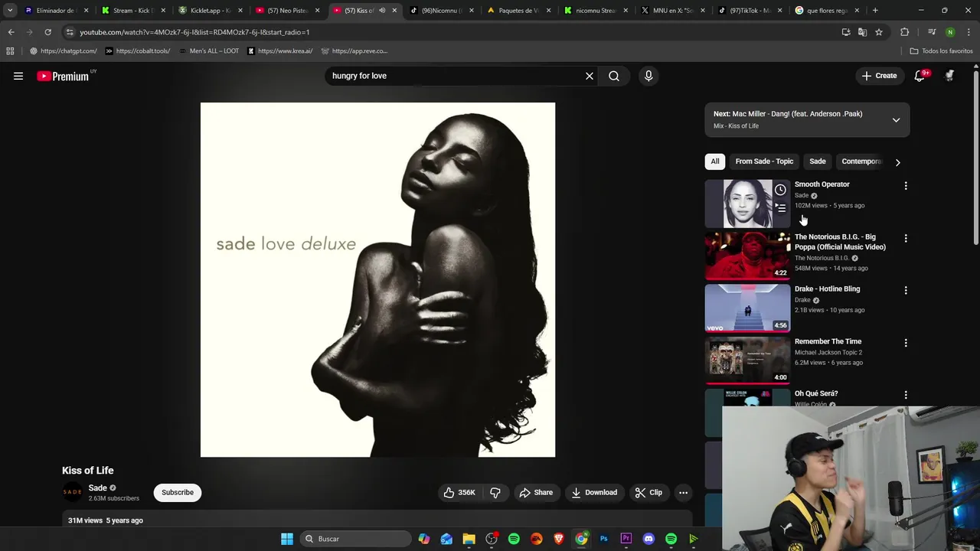Viewport: 980px width, 551px height.
Task: Open cobalt.tools bookmark
Action: click(x=138, y=51)
